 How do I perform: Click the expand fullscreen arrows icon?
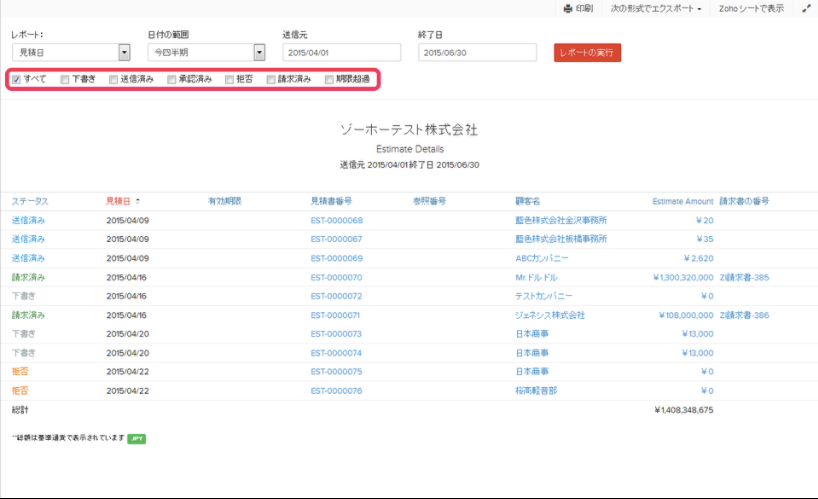[806, 8]
